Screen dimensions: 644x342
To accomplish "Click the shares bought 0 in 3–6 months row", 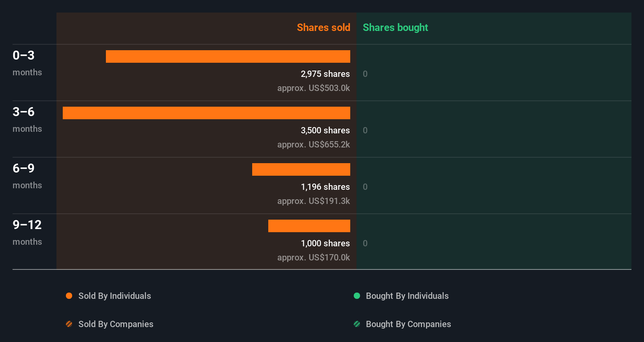I will tap(365, 131).
